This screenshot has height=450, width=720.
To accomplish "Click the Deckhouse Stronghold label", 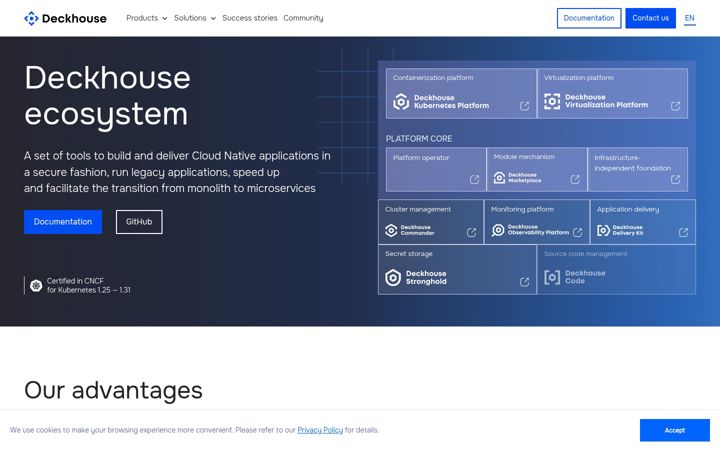I will point(426,277).
